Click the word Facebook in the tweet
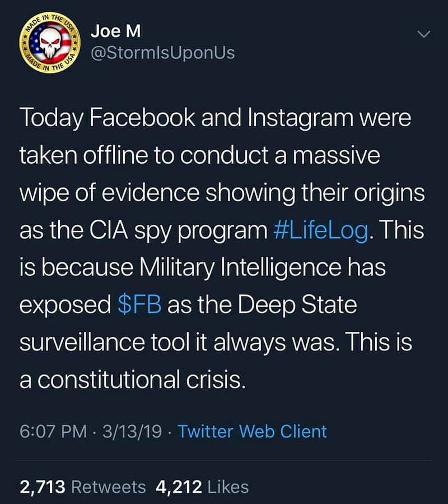Screen dimensions: 448x504 click(x=142, y=118)
